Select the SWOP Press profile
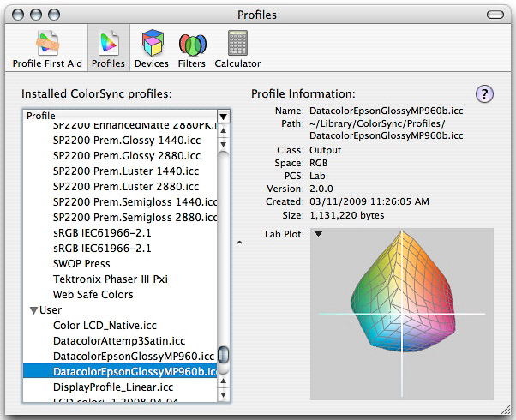 (x=81, y=264)
